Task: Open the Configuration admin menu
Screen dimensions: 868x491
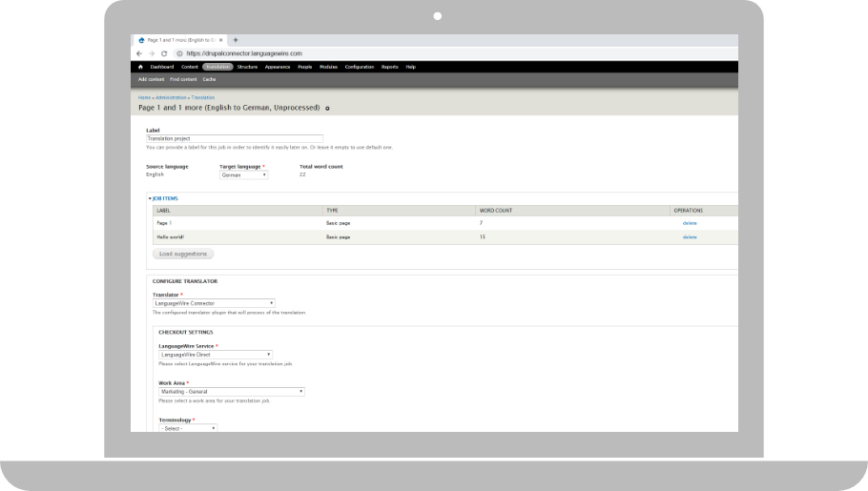Action: pos(360,67)
